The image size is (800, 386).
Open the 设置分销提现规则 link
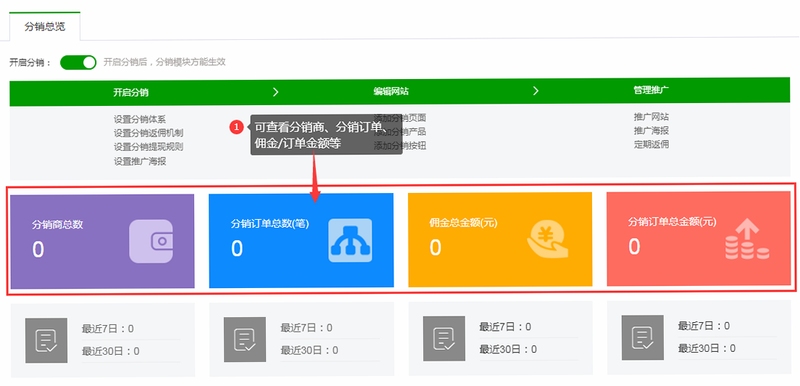click(x=148, y=147)
